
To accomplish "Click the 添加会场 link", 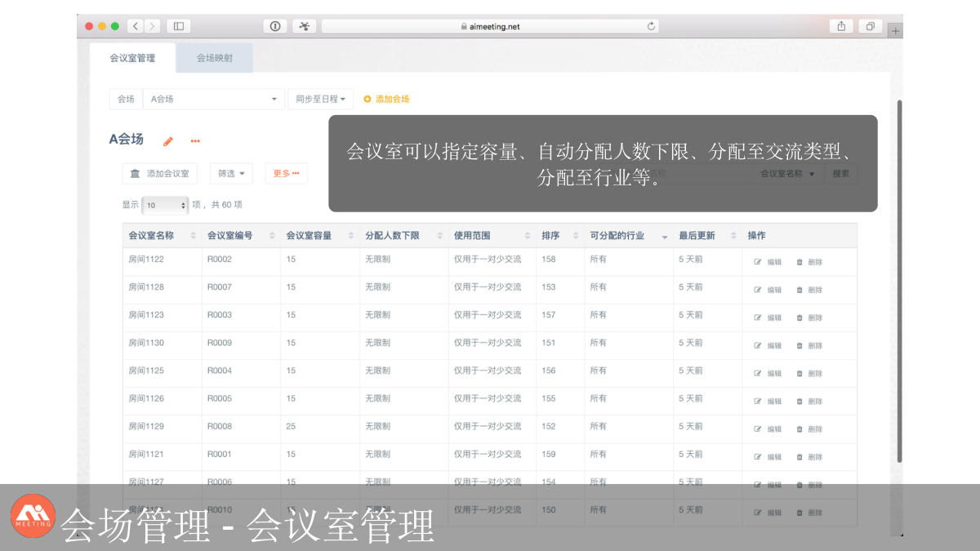I will tap(386, 99).
